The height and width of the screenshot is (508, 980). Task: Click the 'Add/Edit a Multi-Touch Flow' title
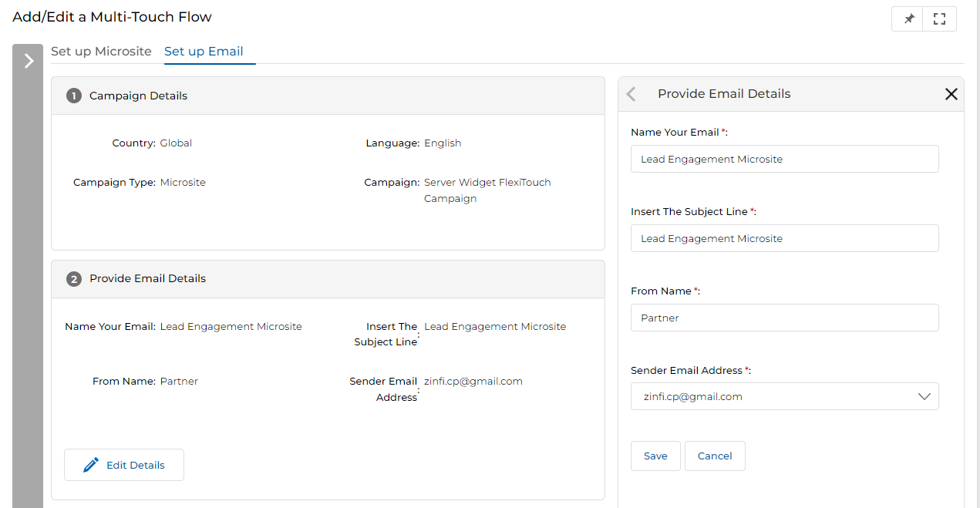(x=112, y=17)
